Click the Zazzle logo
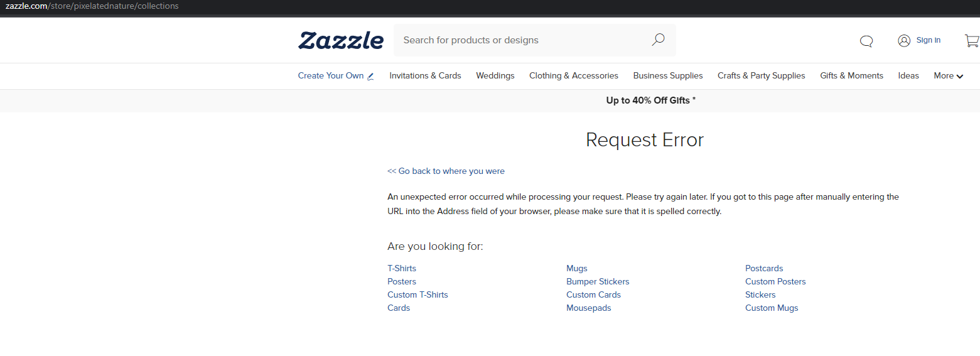Screen dimensions: 980x356 340,40
